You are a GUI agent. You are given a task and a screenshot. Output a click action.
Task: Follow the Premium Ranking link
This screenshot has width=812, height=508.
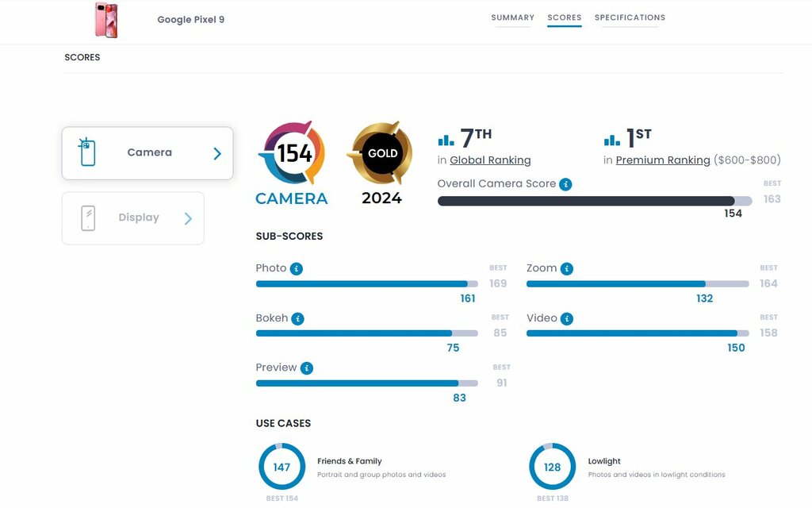coord(663,160)
